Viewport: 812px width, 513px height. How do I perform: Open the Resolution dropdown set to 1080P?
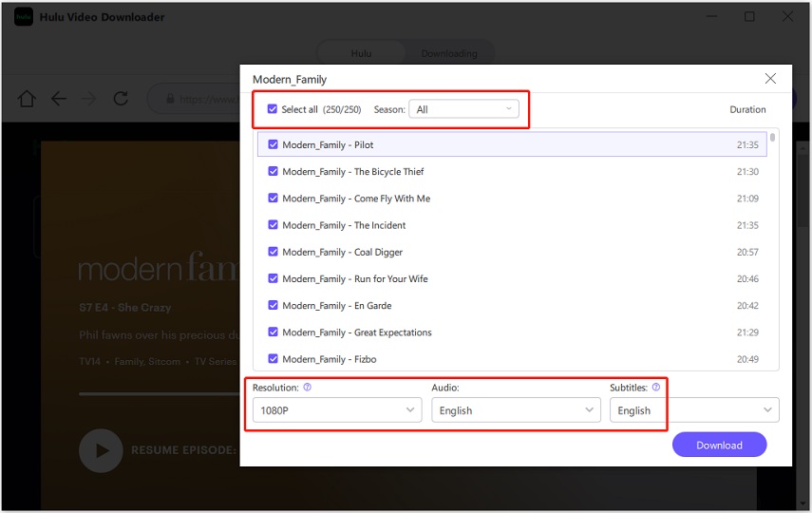pos(337,409)
